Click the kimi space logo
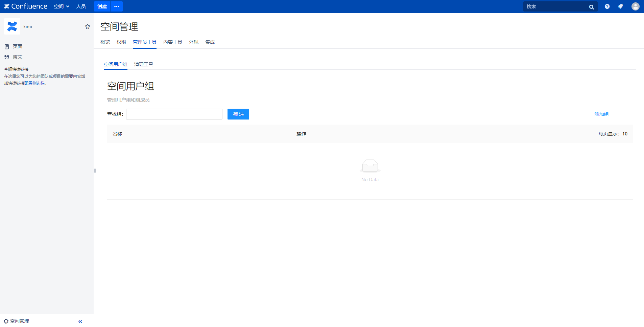Image resolution: width=644 pixels, height=327 pixels. click(12, 26)
